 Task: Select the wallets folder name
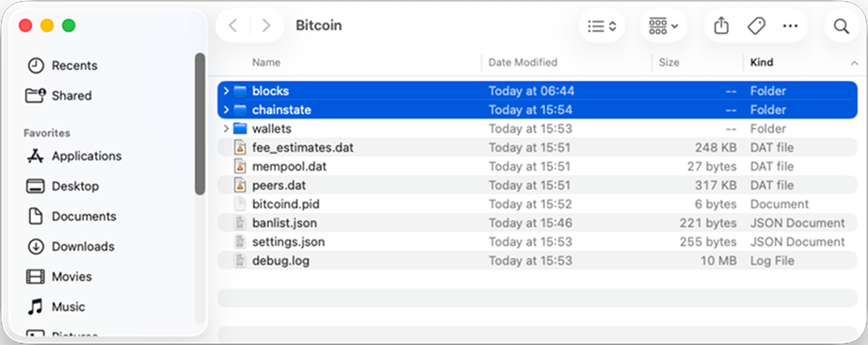[272, 129]
